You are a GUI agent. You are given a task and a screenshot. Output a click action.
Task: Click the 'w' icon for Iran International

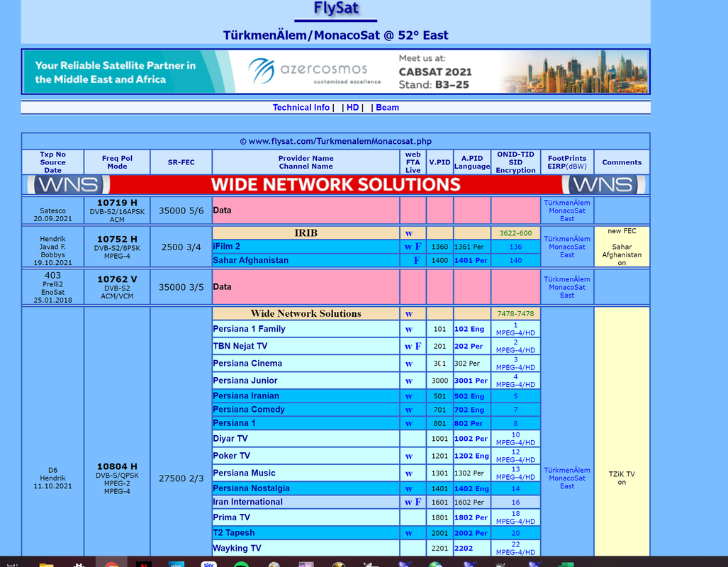(x=408, y=503)
